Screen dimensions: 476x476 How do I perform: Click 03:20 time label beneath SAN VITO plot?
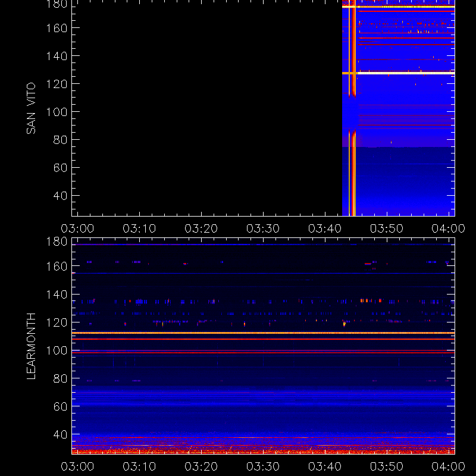pos(201,228)
